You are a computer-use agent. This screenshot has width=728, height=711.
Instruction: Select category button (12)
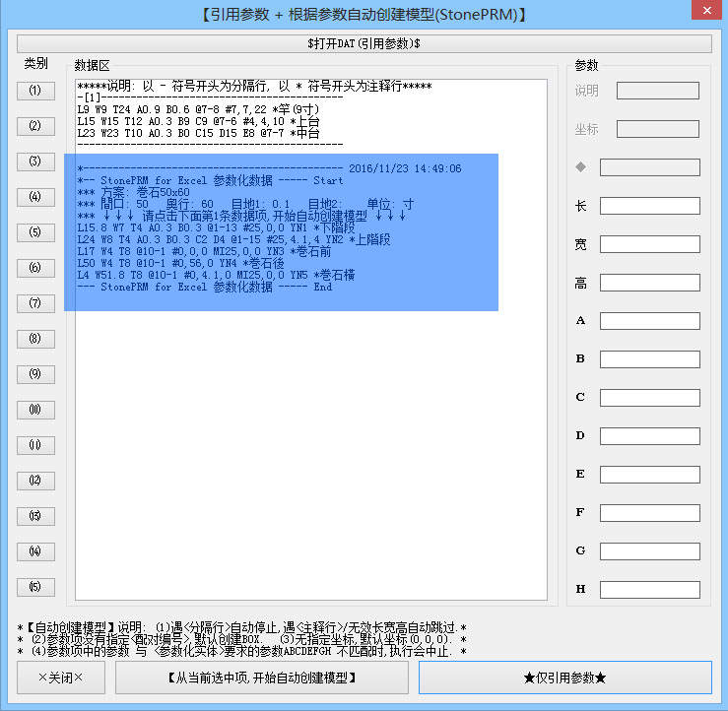[35, 481]
